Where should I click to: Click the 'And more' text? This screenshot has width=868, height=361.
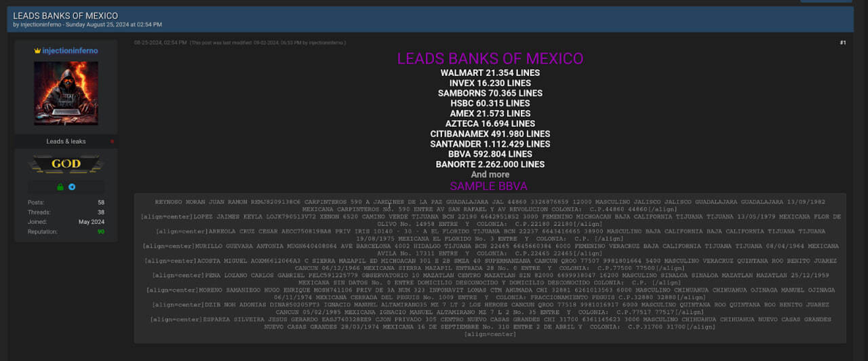point(490,174)
